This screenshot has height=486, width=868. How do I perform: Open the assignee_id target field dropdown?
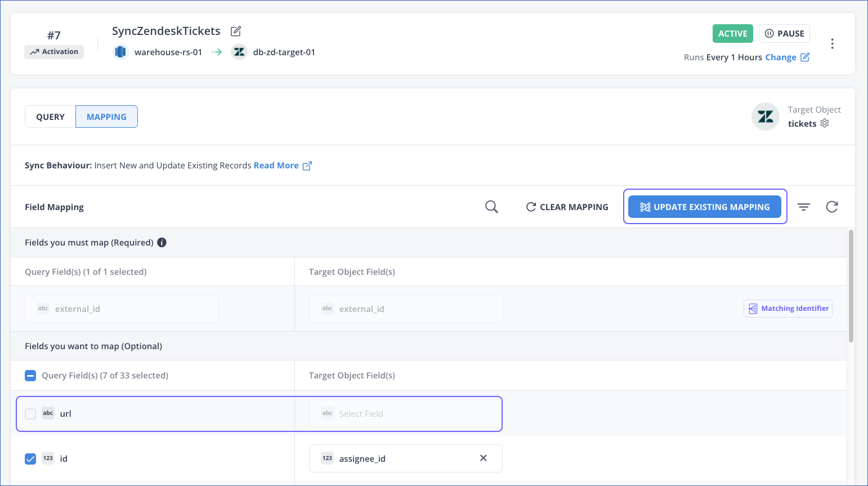pyautogui.click(x=394, y=458)
